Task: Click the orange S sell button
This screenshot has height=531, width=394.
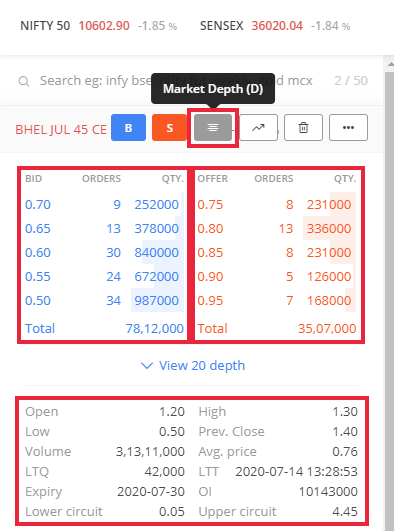Action: [169, 128]
